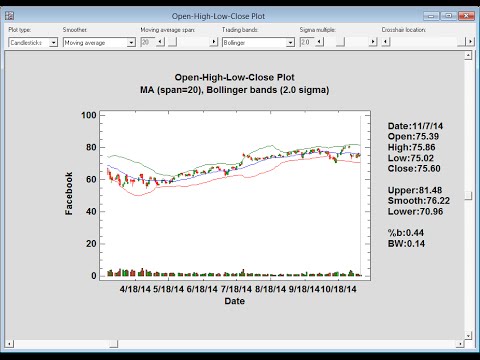
Task: Open the Plot type dropdown showing Candlesticks
Action: pos(33,42)
